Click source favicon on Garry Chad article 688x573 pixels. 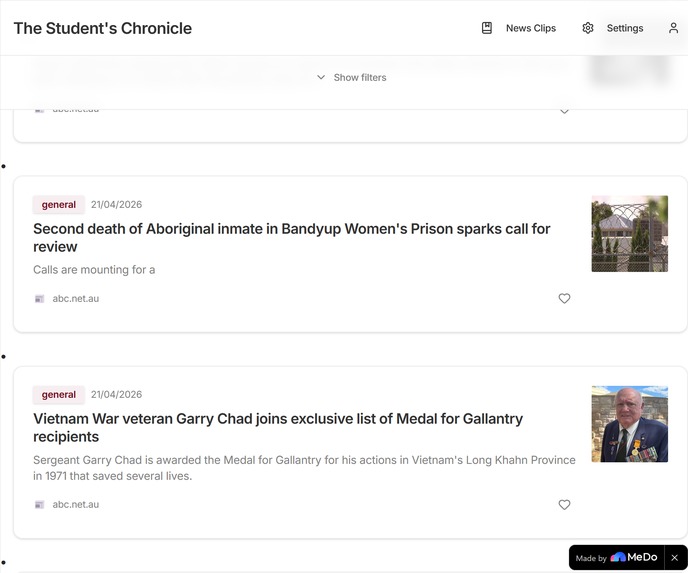39,505
